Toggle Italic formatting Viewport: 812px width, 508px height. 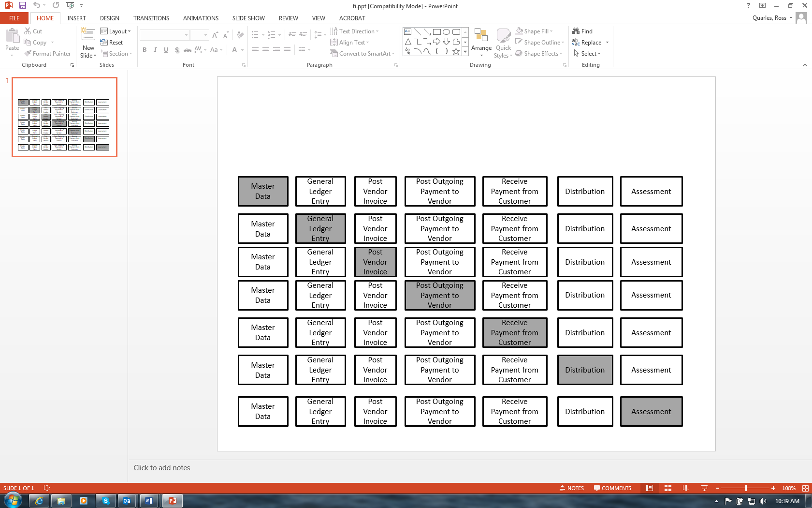pos(155,50)
